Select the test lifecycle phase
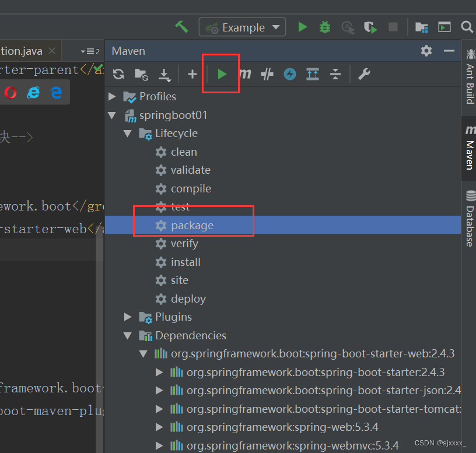 coord(180,207)
